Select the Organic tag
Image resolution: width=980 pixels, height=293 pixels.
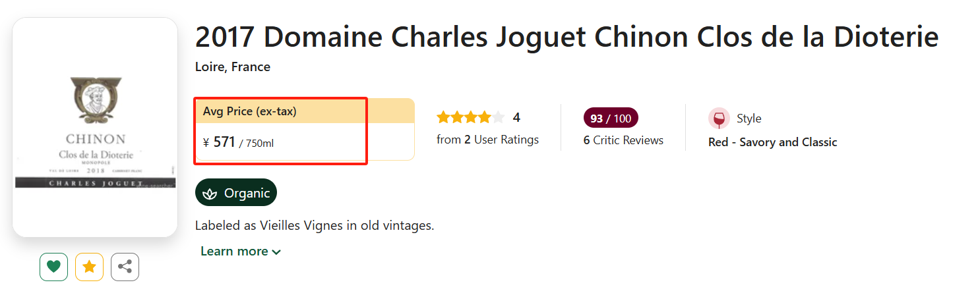click(x=236, y=193)
